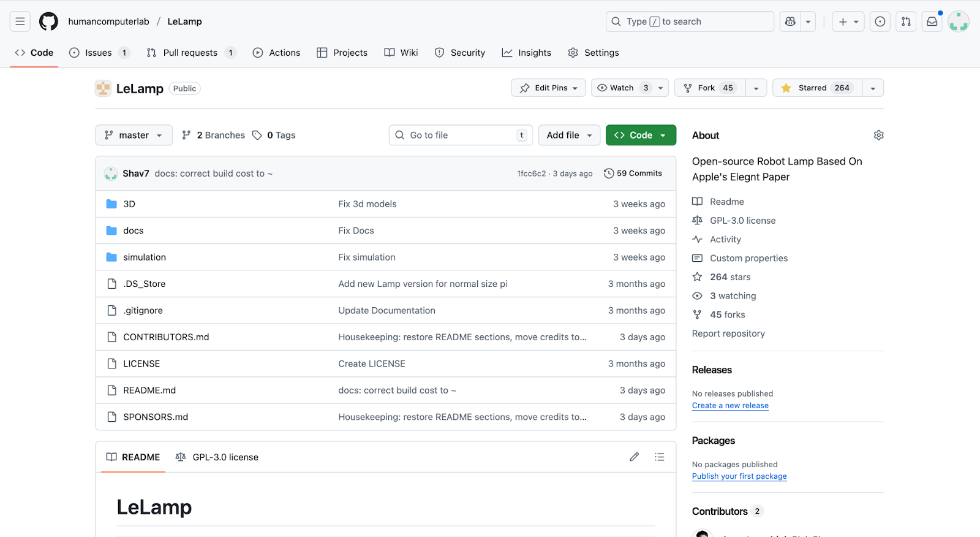Focus the Type / to search field
This screenshot has height=537, width=980.
pyautogui.click(x=690, y=21)
